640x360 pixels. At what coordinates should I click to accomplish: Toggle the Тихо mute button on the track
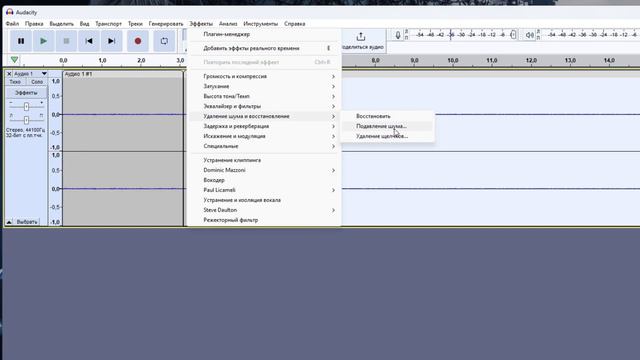[15, 82]
